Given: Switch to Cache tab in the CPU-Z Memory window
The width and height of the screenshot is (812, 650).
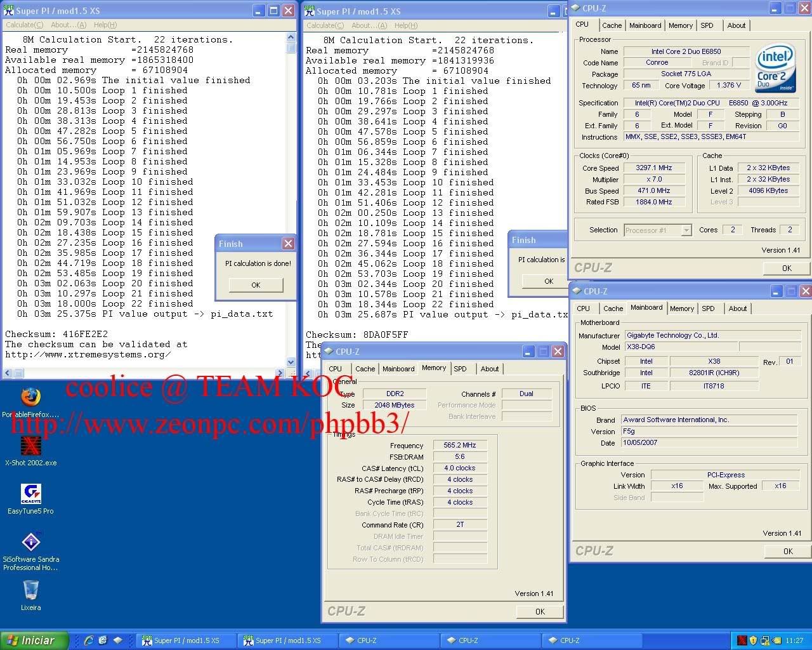Looking at the screenshot, I should pyautogui.click(x=365, y=369).
